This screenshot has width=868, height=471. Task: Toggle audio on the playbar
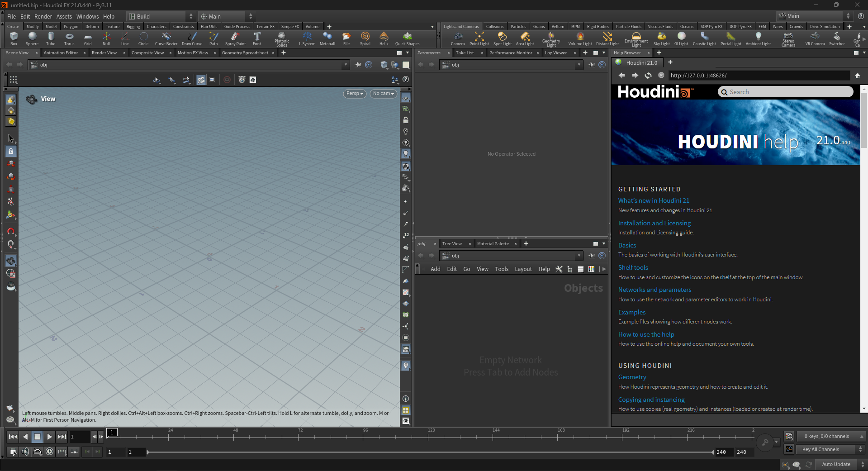coord(25,451)
